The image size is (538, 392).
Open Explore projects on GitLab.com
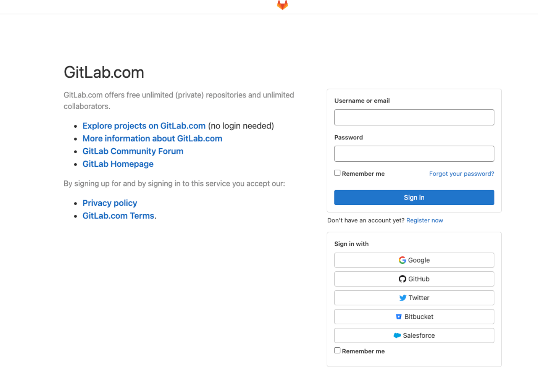coord(144,126)
